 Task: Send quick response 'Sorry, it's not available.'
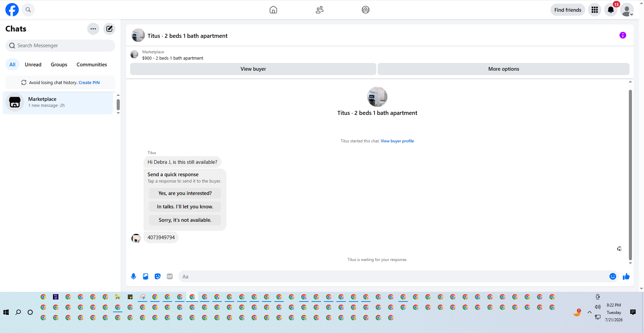click(x=185, y=220)
